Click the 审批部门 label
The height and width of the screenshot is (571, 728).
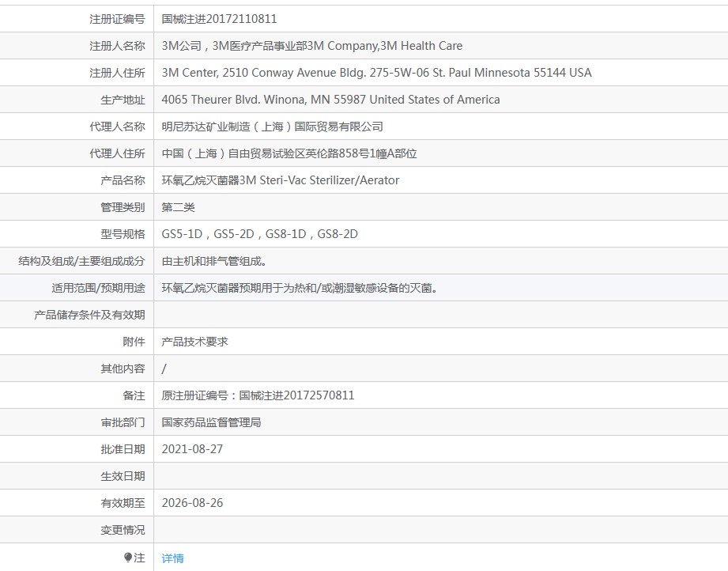123,423
